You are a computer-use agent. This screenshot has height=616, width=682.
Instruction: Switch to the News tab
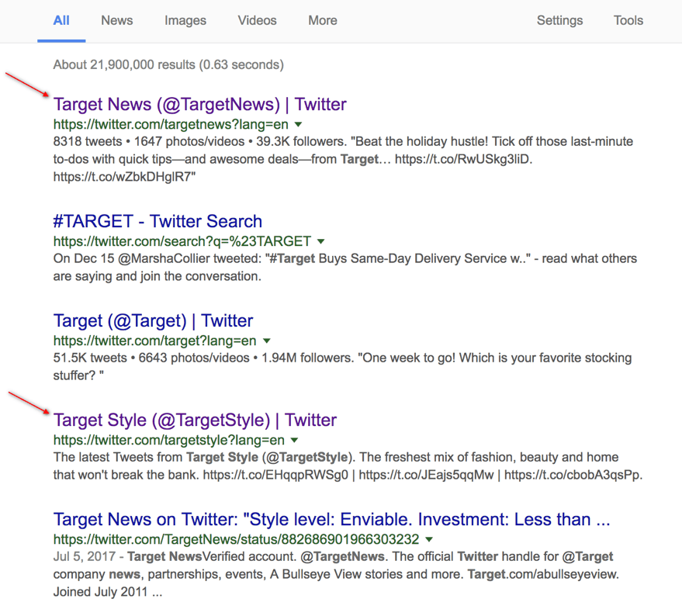116,21
